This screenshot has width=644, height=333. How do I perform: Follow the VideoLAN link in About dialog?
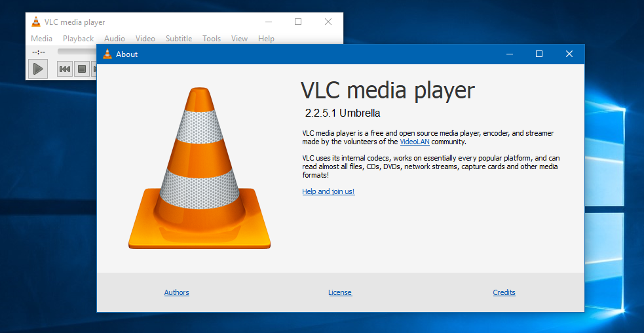[415, 142]
